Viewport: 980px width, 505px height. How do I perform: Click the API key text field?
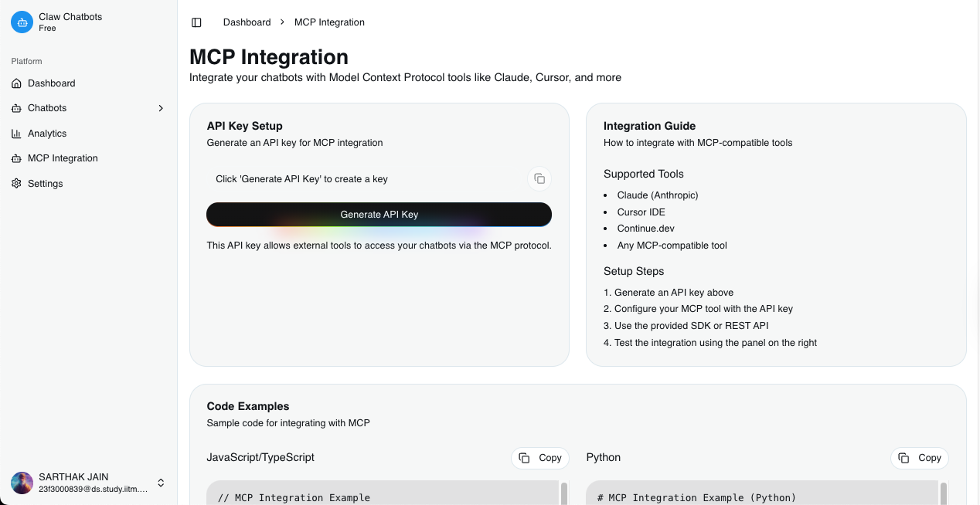point(365,179)
